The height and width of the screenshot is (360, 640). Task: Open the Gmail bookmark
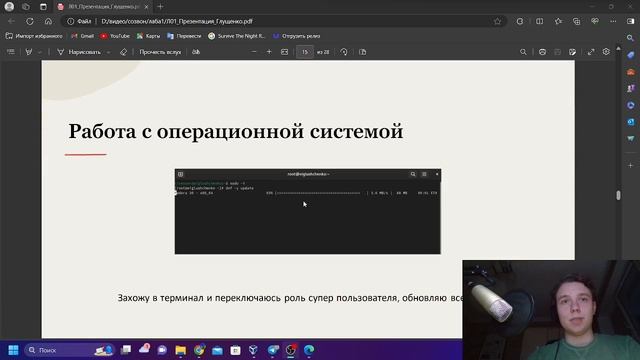pos(82,36)
